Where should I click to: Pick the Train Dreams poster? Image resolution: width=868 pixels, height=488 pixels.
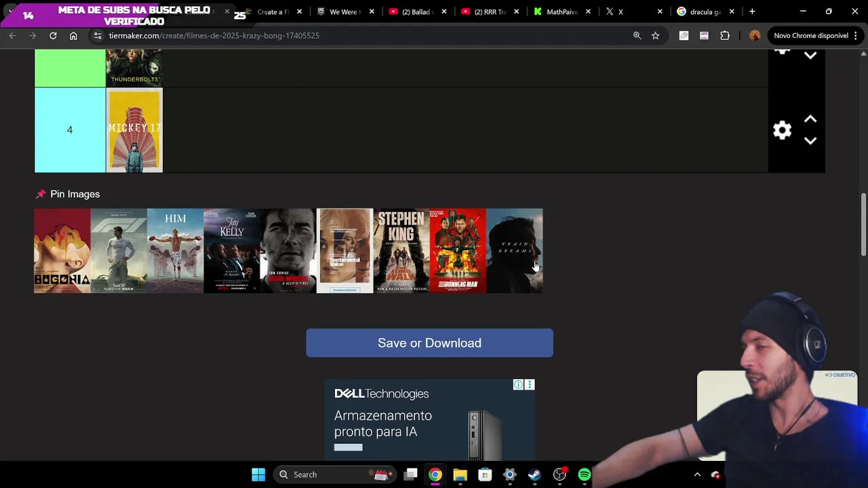click(x=514, y=251)
